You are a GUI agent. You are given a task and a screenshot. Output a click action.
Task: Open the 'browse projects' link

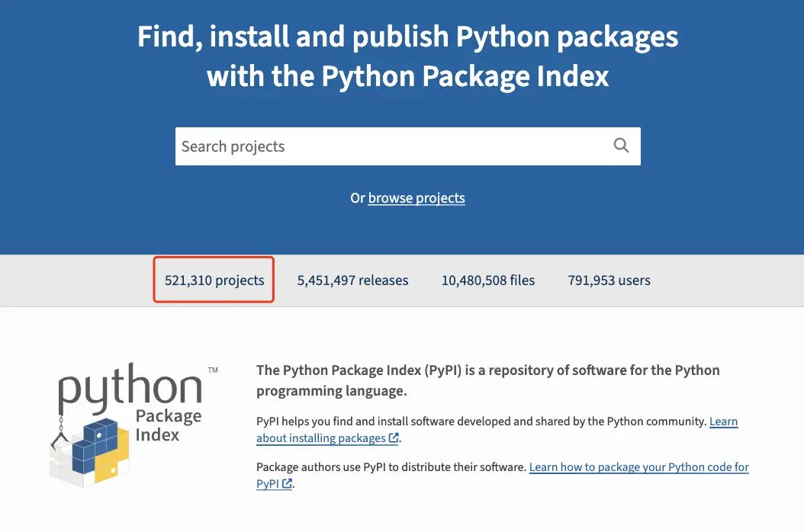(416, 198)
